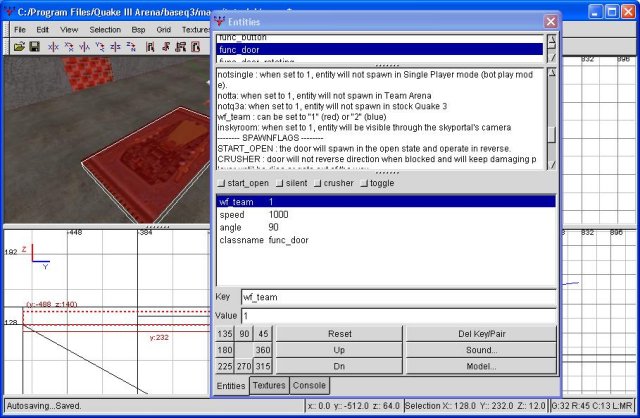Focus the Value input field

[398, 316]
